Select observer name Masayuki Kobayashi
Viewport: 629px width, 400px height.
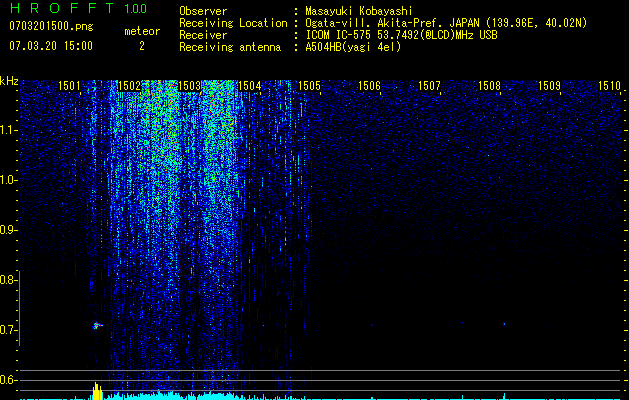(359, 11)
